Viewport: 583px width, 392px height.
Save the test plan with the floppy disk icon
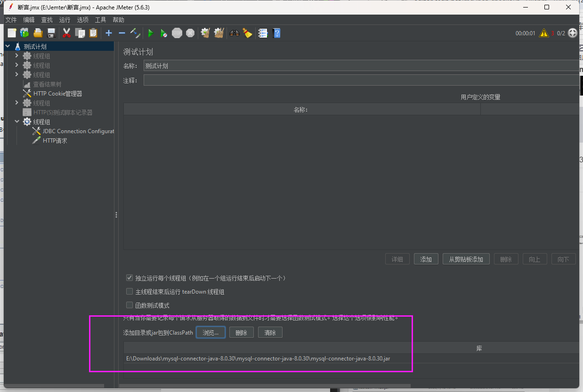point(52,33)
